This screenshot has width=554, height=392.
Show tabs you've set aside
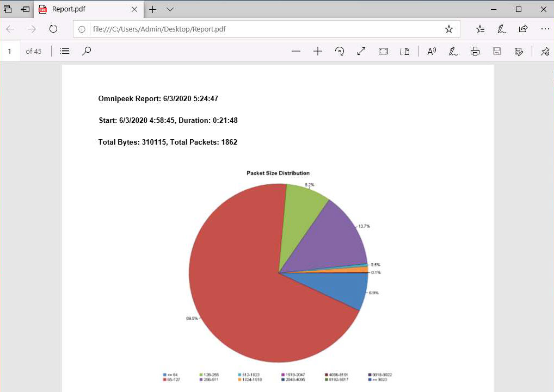pos(8,9)
